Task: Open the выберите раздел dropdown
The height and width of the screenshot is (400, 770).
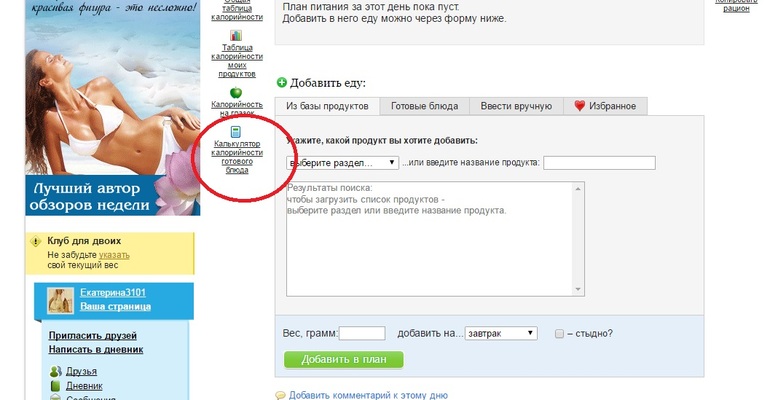Action: (x=342, y=163)
